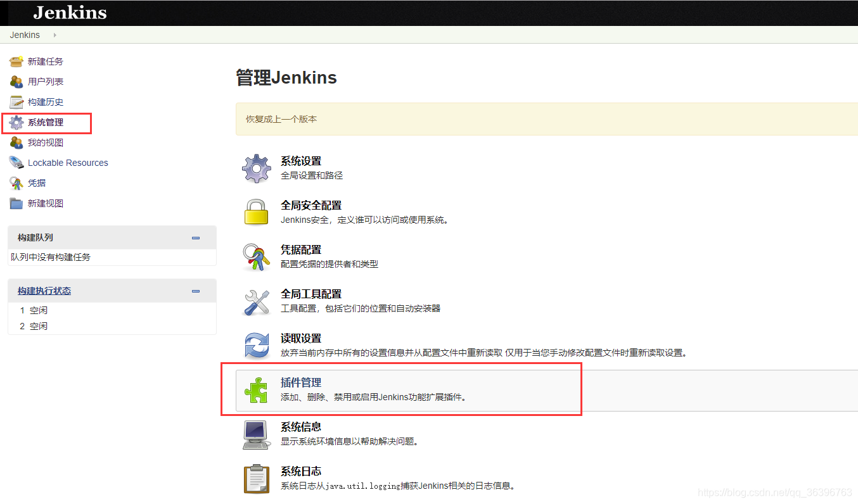Click 队列中没有构建任务 text

[x=51, y=257]
